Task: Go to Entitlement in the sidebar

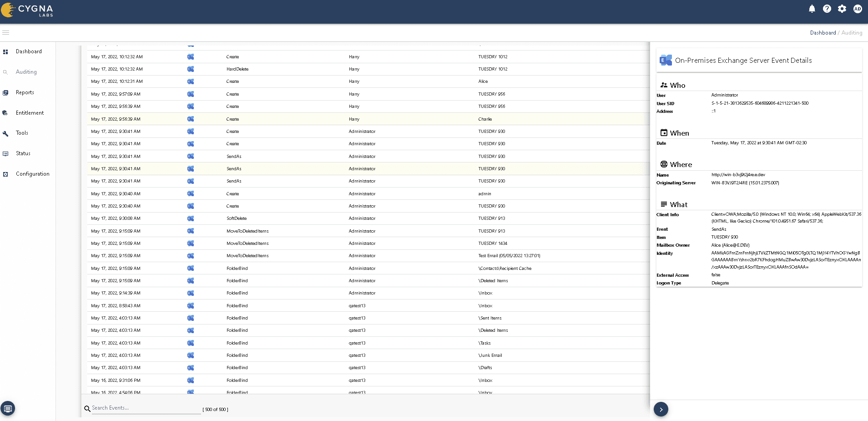Action: coord(30,113)
